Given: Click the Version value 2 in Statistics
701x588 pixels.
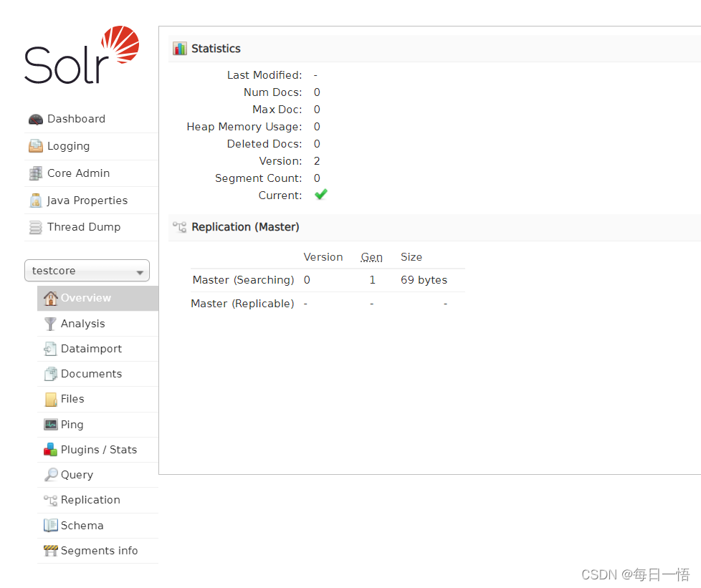Looking at the screenshot, I should 317,161.
